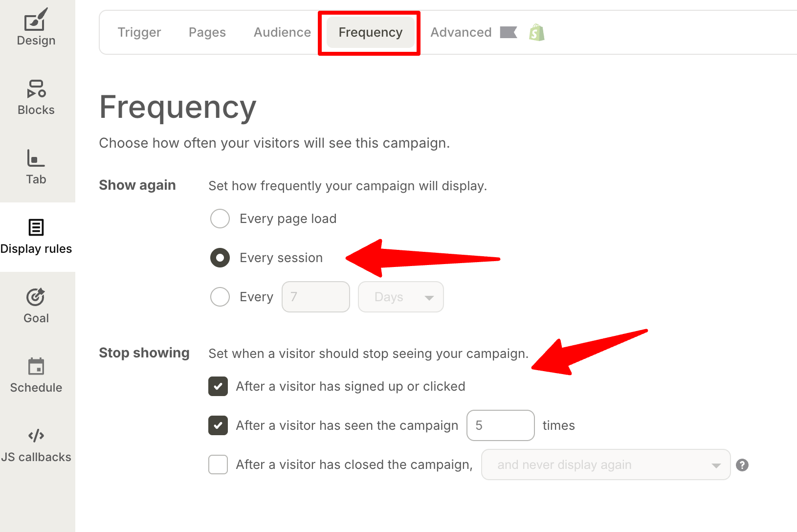Screen dimensions: 797x532
Task: Open the Display rules icon
Action: tap(36, 227)
